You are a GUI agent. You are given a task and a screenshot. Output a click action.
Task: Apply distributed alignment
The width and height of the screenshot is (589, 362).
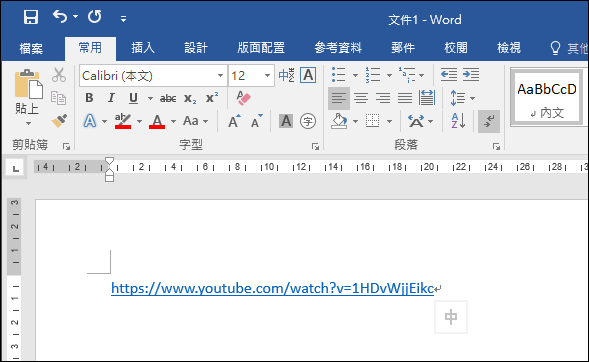coord(427,98)
